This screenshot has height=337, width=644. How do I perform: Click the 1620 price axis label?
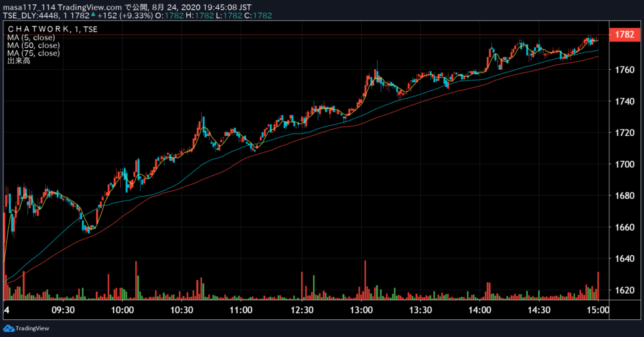tap(625, 290)
